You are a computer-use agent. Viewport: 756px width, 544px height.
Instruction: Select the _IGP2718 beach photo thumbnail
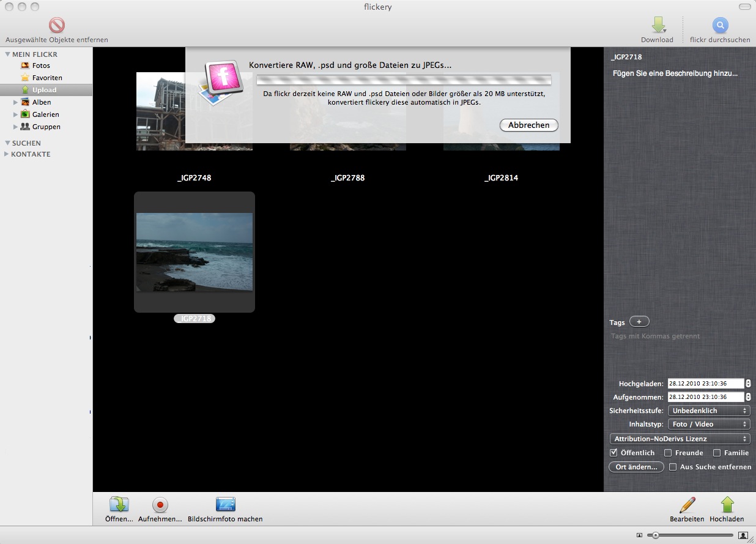(x=195, y=252)
